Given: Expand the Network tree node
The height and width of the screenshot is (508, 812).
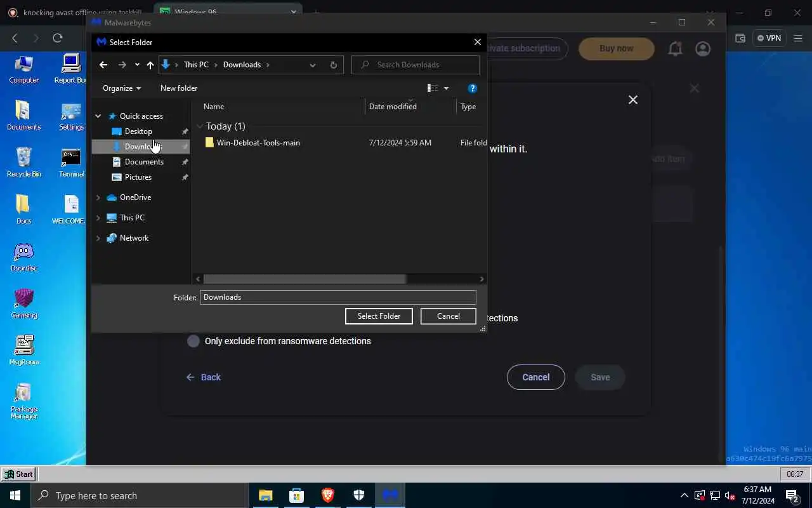Looking at the screenshot, I should pos(98,238).
